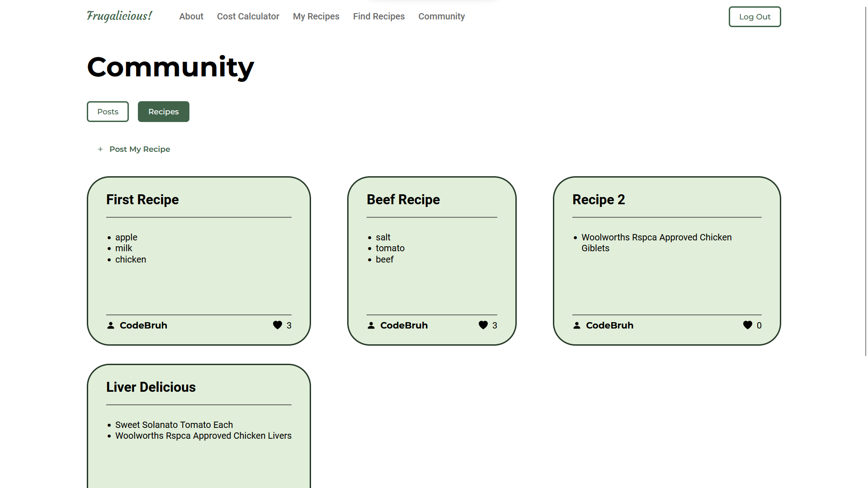Image resolution: width=868 pixels, height=488 pixels.
Task: Switch to the Posts tab
Action: [108, 112]
